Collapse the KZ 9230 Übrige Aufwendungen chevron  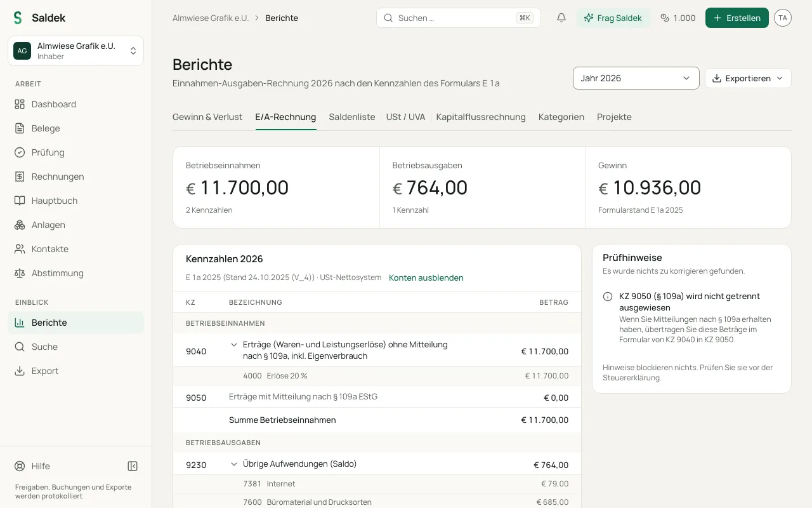click(x=234, y=464)
